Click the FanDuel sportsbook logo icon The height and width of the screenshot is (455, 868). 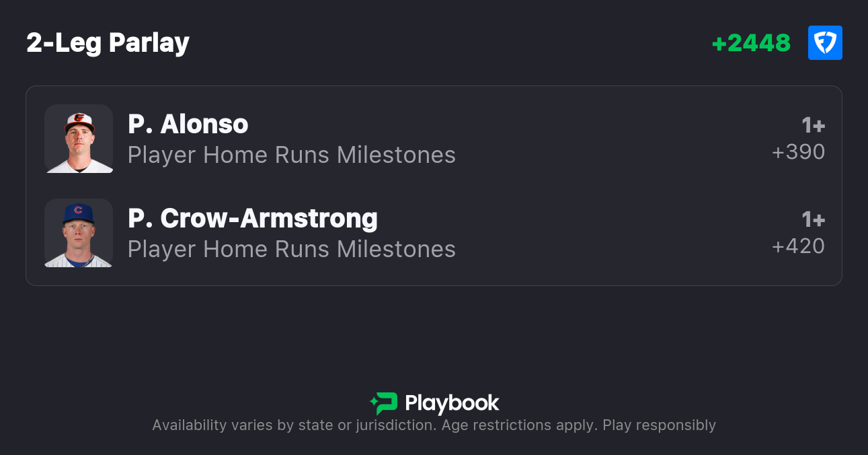coord(825,43)
